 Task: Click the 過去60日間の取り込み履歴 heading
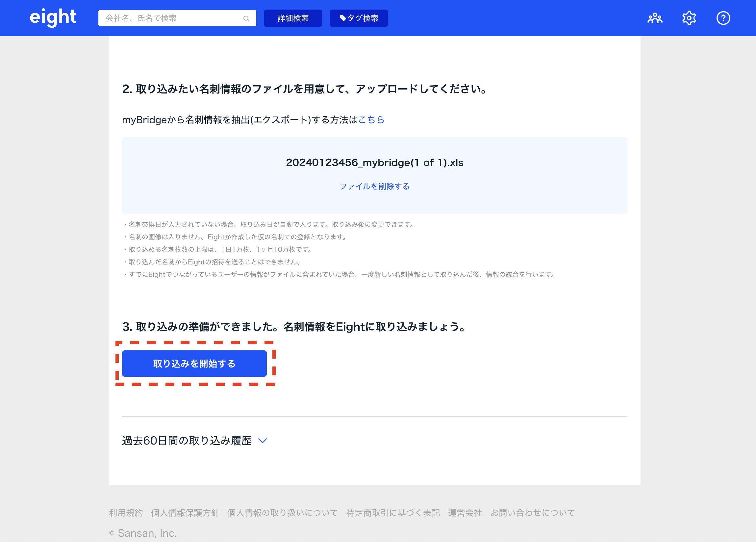[187, 441]
